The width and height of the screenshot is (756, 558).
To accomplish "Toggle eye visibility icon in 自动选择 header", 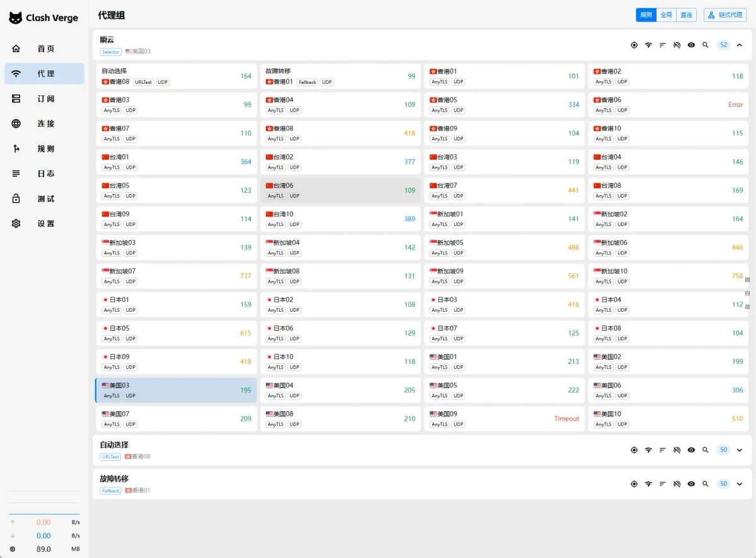I will (691, 450).
